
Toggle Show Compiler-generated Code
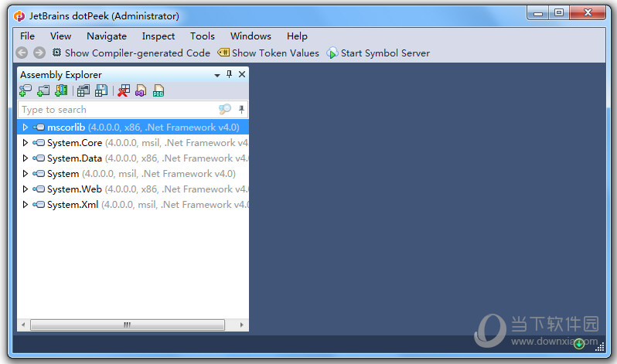point(131,53)
